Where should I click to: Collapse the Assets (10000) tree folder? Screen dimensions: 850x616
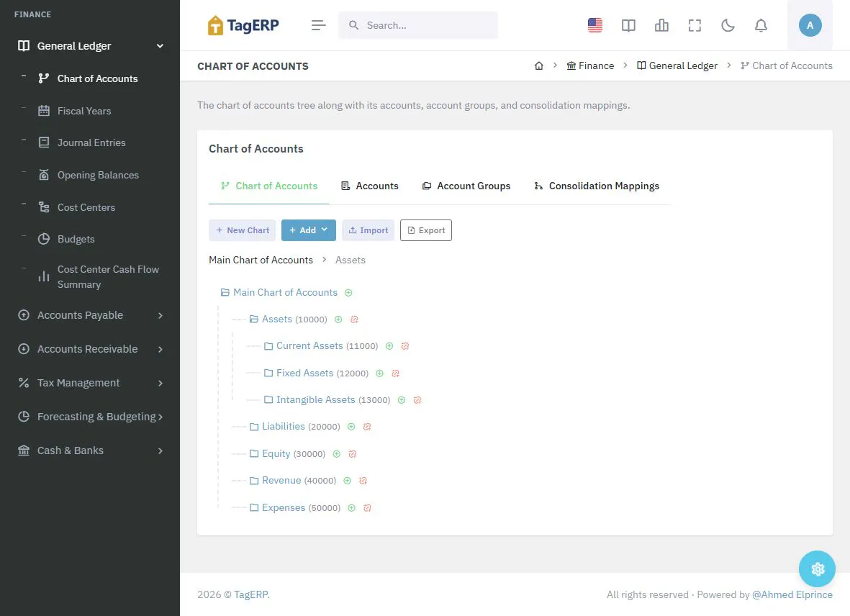tap(253, 320)
